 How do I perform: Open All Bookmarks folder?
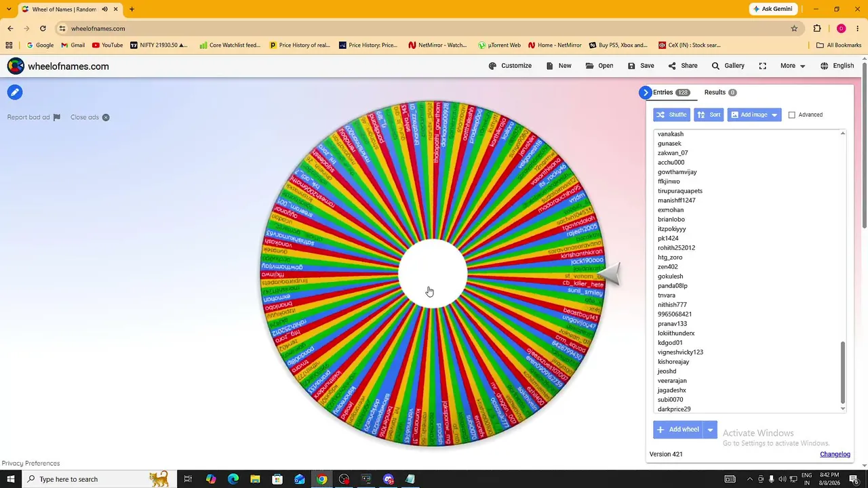(x=839, y=45)
